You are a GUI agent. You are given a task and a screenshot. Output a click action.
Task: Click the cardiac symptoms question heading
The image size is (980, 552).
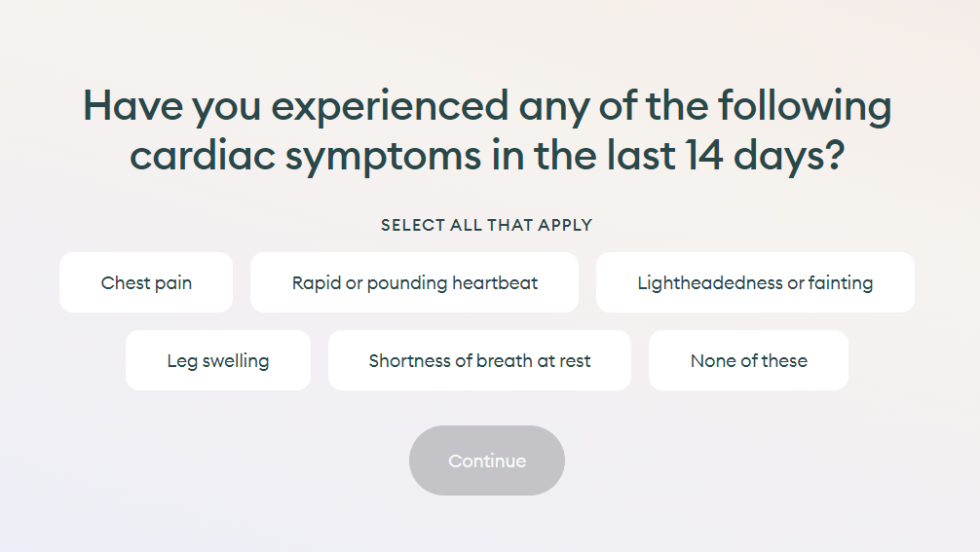pyautogui.click(x=487, y=130)
